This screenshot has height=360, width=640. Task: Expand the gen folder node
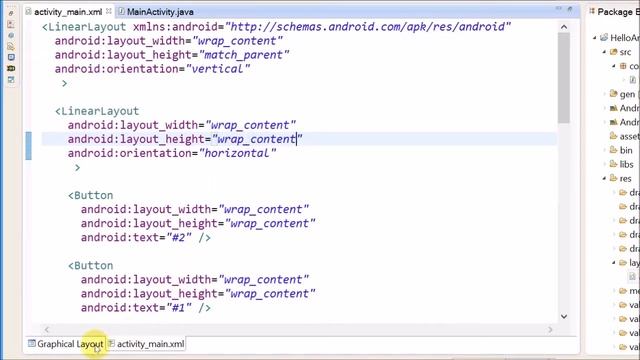(x=604, y=94)
